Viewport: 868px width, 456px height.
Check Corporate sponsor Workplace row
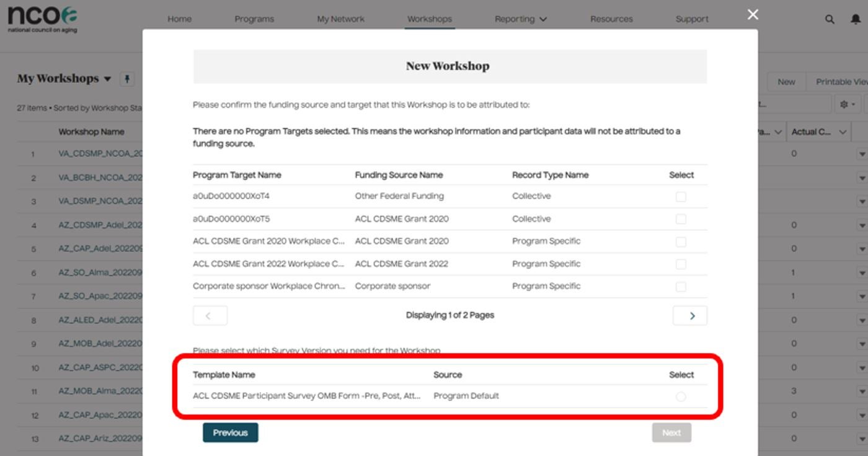[681, 287]
